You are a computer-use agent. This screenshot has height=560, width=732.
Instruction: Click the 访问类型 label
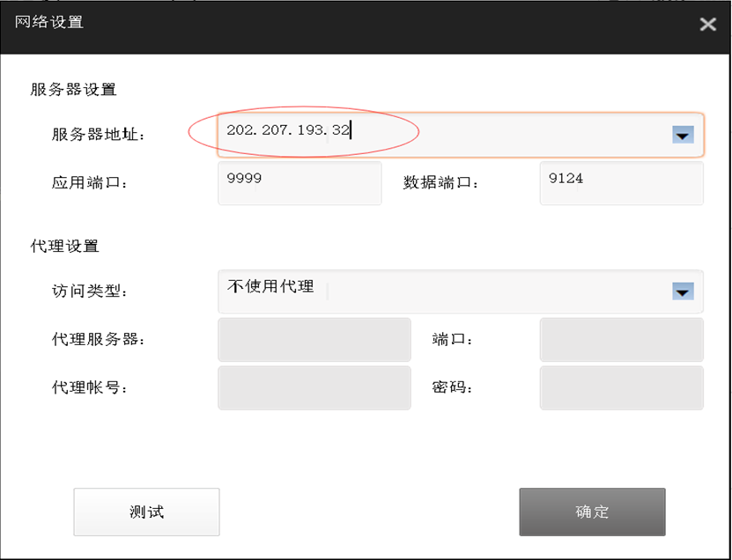(x=90, y=291)
